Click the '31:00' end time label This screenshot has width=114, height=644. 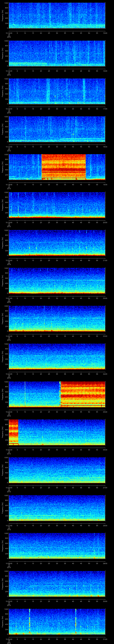[105, 639]
